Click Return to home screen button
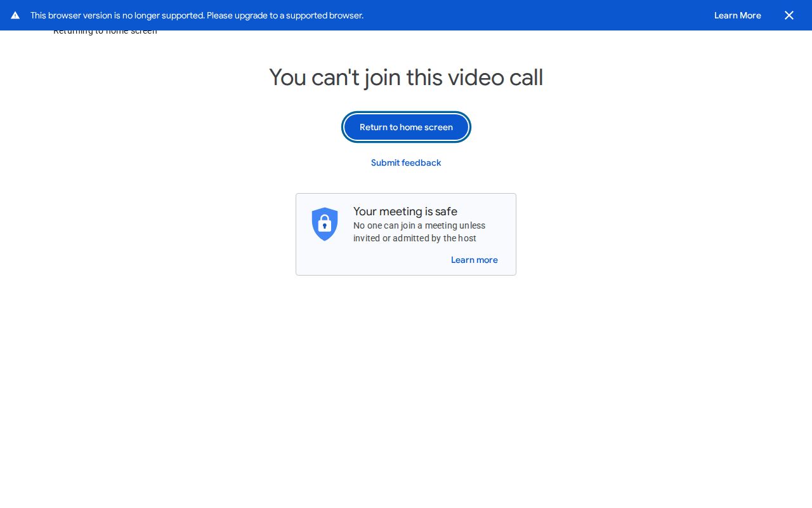Viewport: 812px width, 508px height. coord(406,127)
